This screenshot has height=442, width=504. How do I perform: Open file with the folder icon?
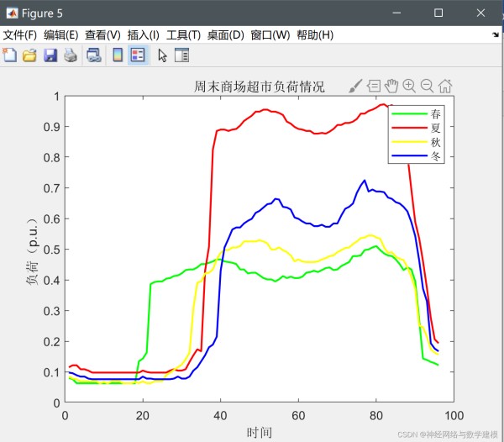point(29,55)
